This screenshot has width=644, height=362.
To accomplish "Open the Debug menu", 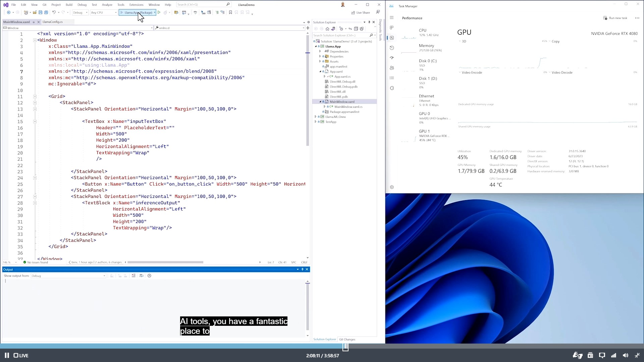I will point(82,5).
